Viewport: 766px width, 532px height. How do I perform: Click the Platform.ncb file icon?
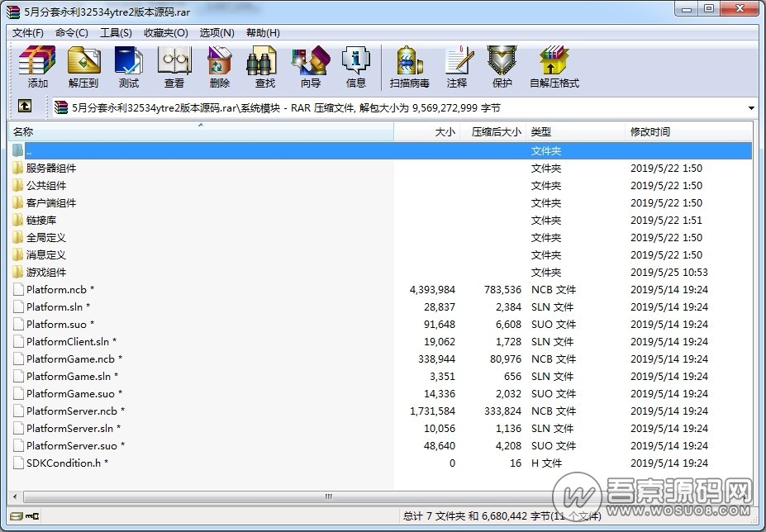coord(18,289)
